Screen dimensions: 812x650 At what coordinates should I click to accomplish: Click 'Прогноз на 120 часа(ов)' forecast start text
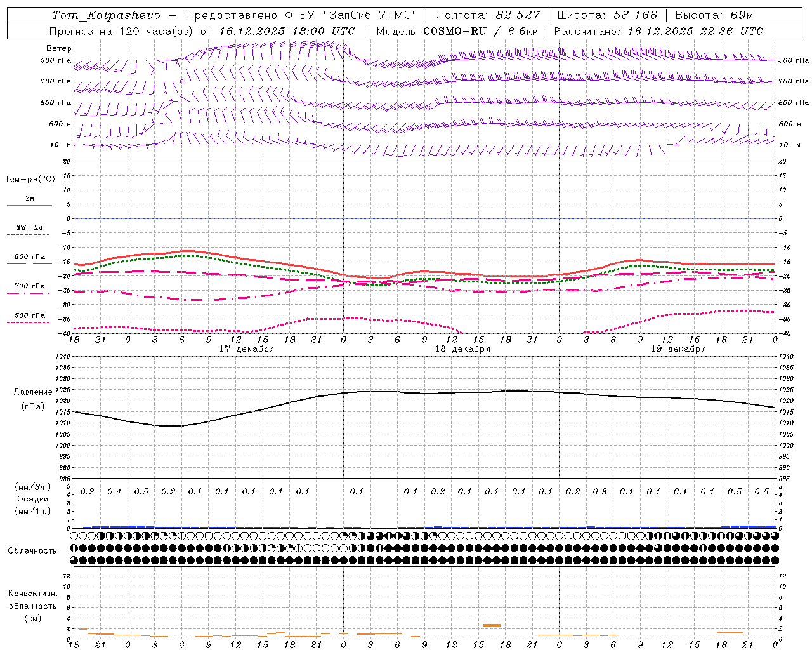tap(122, 31)
